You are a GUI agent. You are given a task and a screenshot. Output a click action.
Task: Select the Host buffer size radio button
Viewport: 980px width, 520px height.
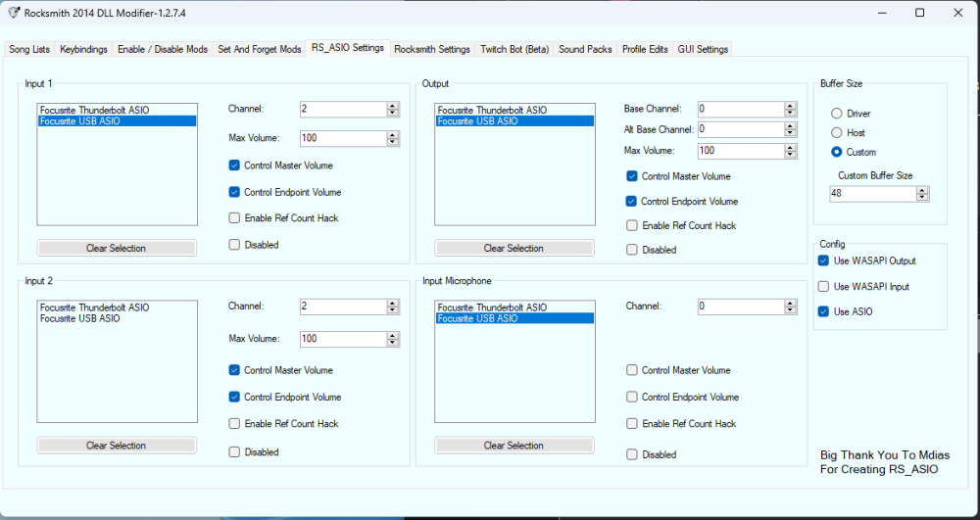click(x=837, y=133)
